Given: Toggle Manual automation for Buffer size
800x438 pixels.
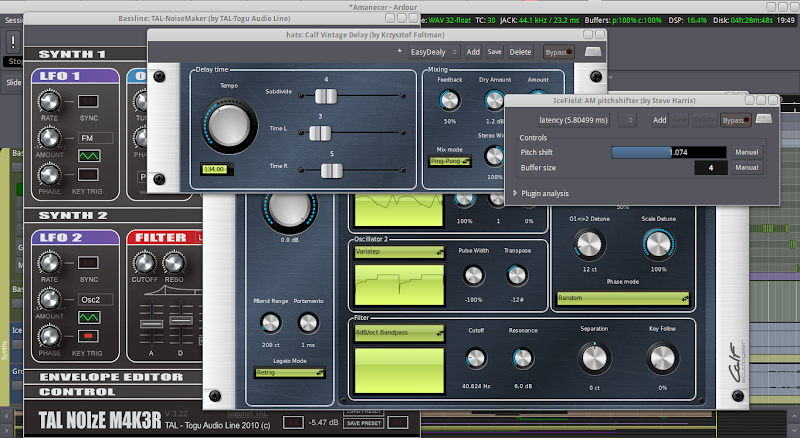Looking at the screenshot, I should 746,167.
